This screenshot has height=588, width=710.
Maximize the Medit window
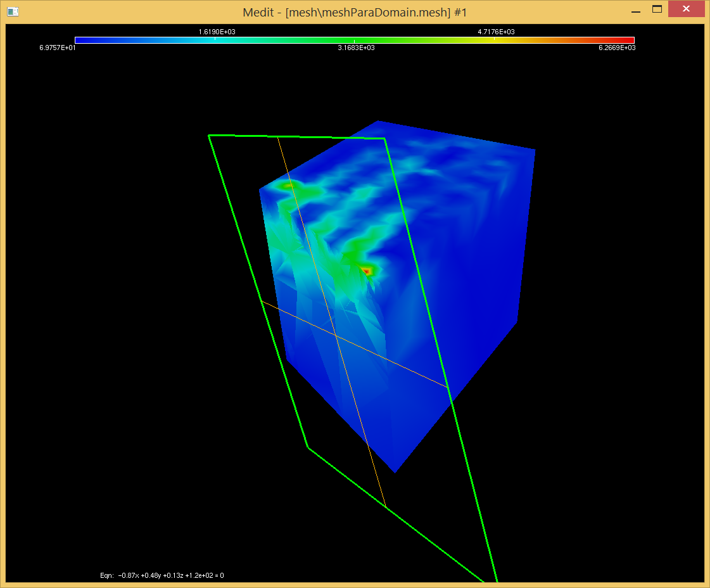tap(657, 9)
